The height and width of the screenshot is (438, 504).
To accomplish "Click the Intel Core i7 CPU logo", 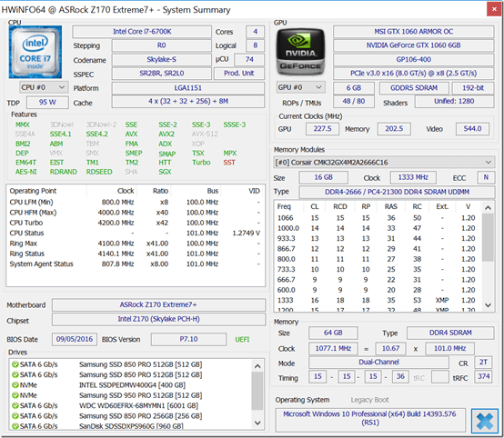I will (35, 52).
